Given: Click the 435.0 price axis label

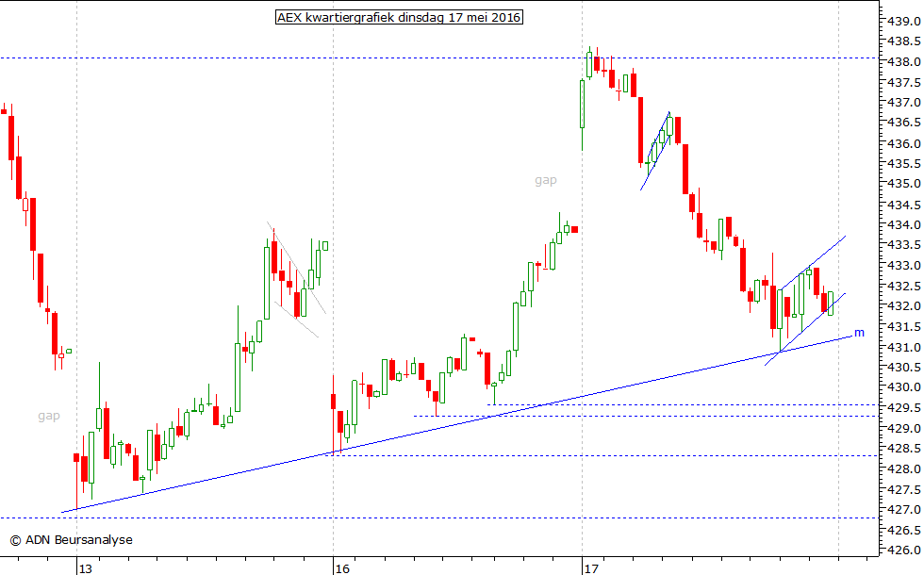Looking at the screenshot, I should tap(904, 185).
